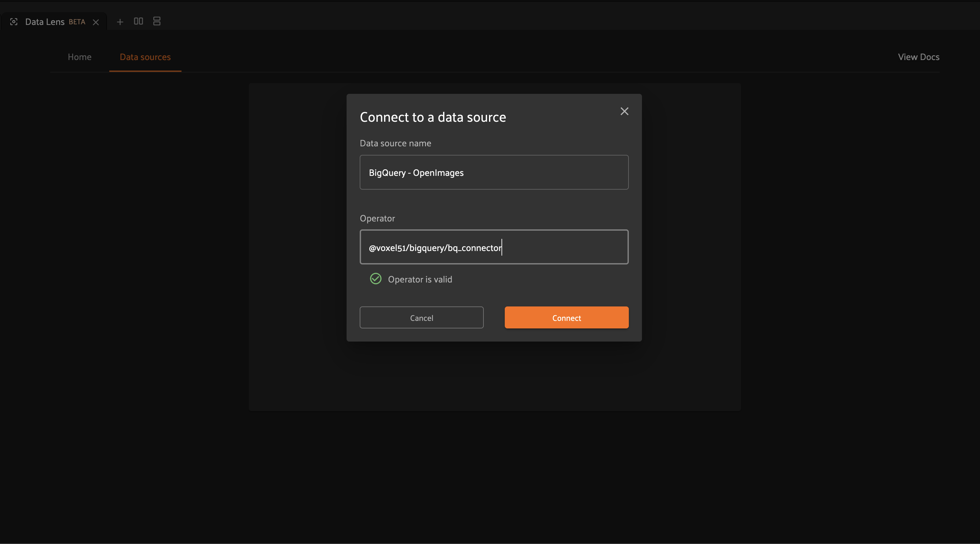The image size is (980, 544).
Task: Click the green Operator is valid checkmark
Action: (x=375, y=279)
